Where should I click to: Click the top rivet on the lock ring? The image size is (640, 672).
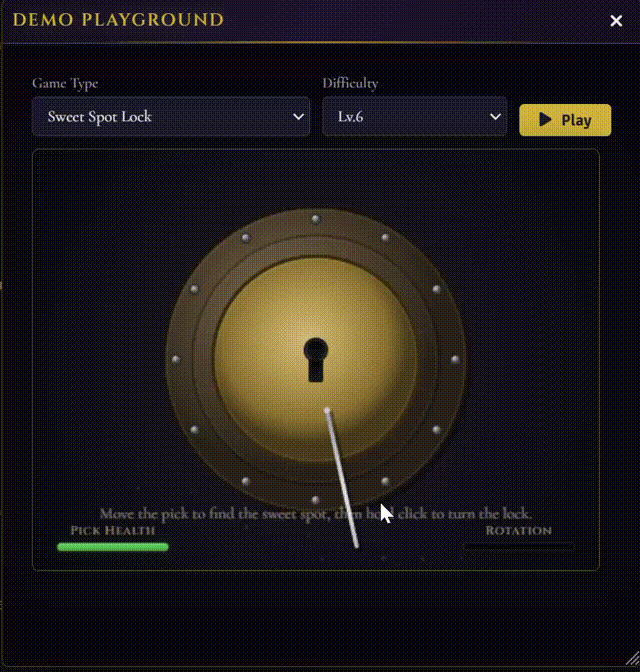click(x=315, y=219)
